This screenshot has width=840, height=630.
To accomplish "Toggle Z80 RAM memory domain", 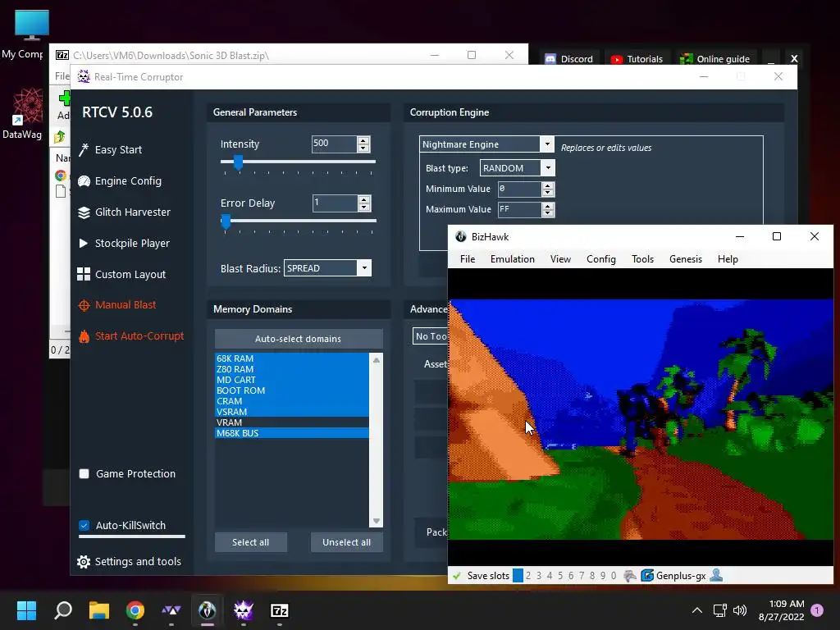I will pos(292,369).
